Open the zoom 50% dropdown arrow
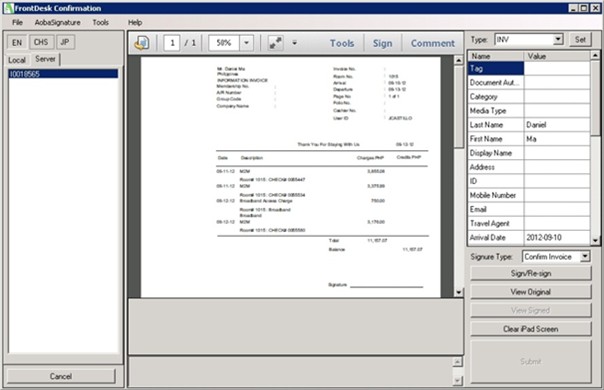 pos(247,43)
